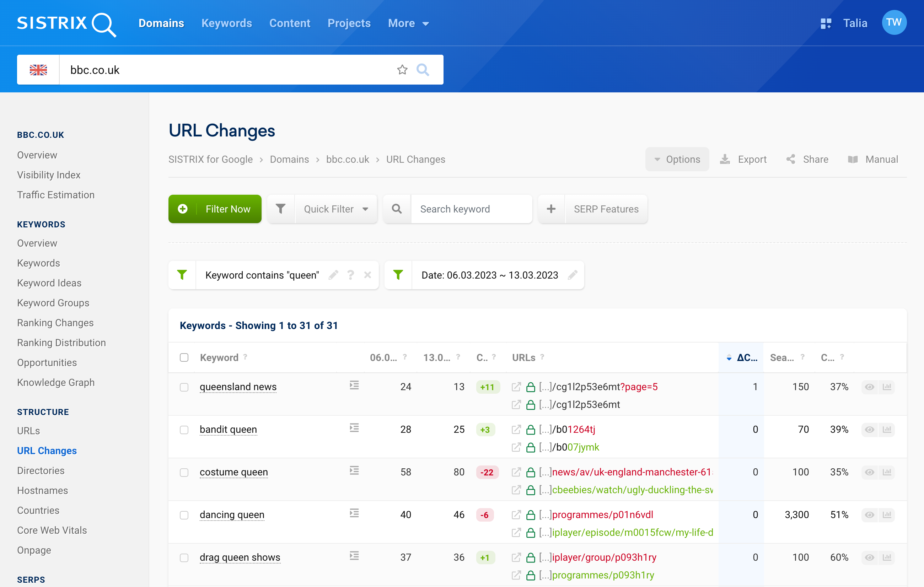
Task: Click the Search keyword input field
Action: pos(471,209)
